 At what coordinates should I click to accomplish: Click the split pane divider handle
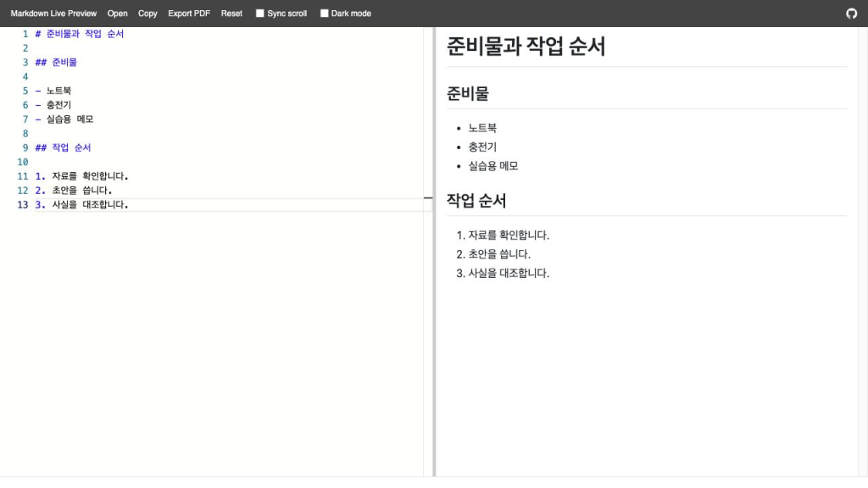click(434, 252)
